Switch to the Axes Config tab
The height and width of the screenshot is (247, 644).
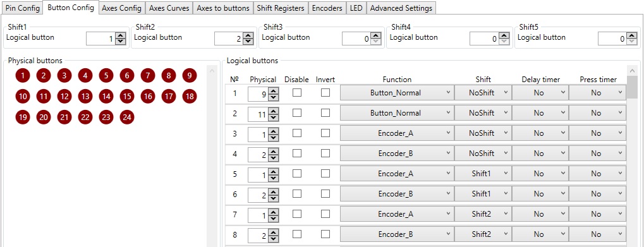tap(121, 8)
